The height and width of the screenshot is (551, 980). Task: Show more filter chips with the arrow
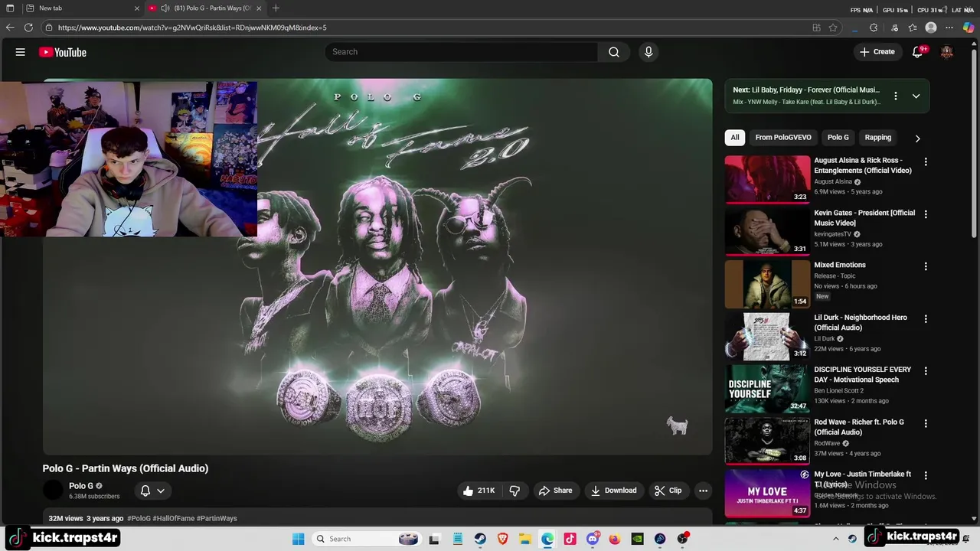tap(917, 139)
